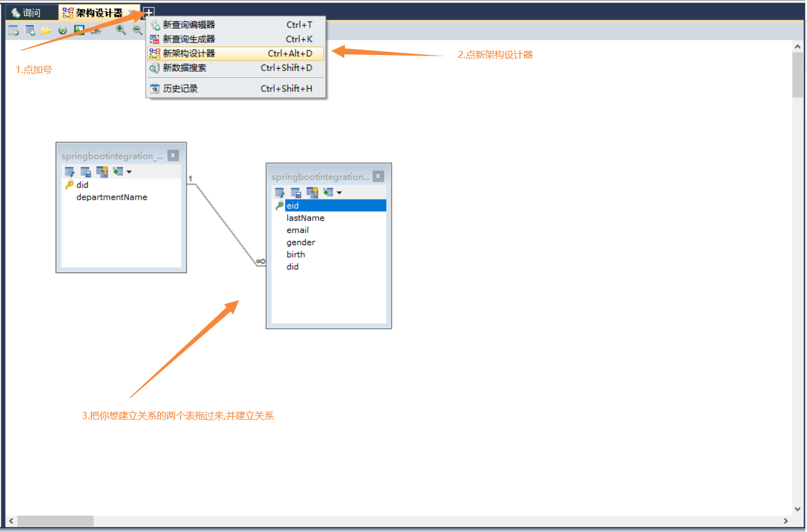Choose 新数据搜索 menu item
Image resolution: width=807 pixels, height=532 pixels.
point(236,68)
